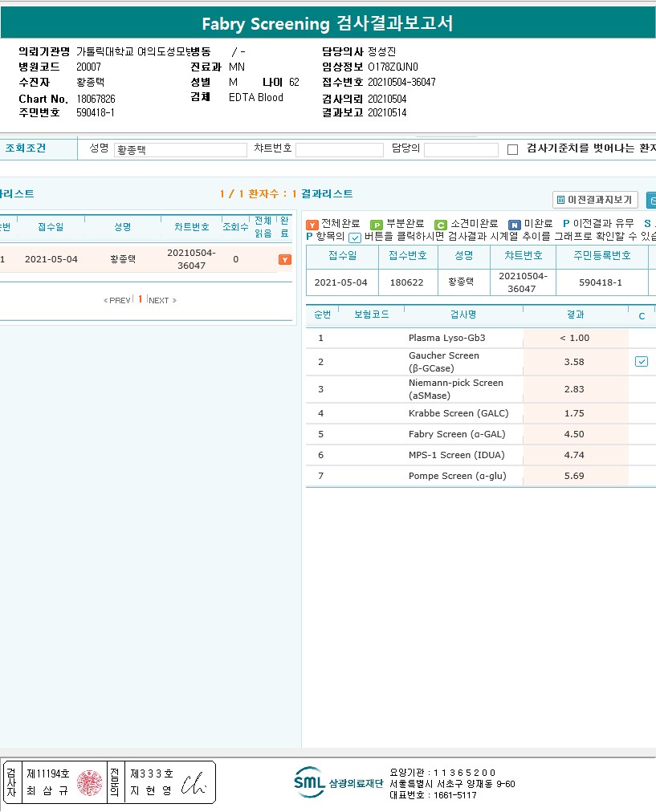This screenshot has width=656, height=812.
Task: Click the graph check icon in legend text
Action: [x=355, y=238]
